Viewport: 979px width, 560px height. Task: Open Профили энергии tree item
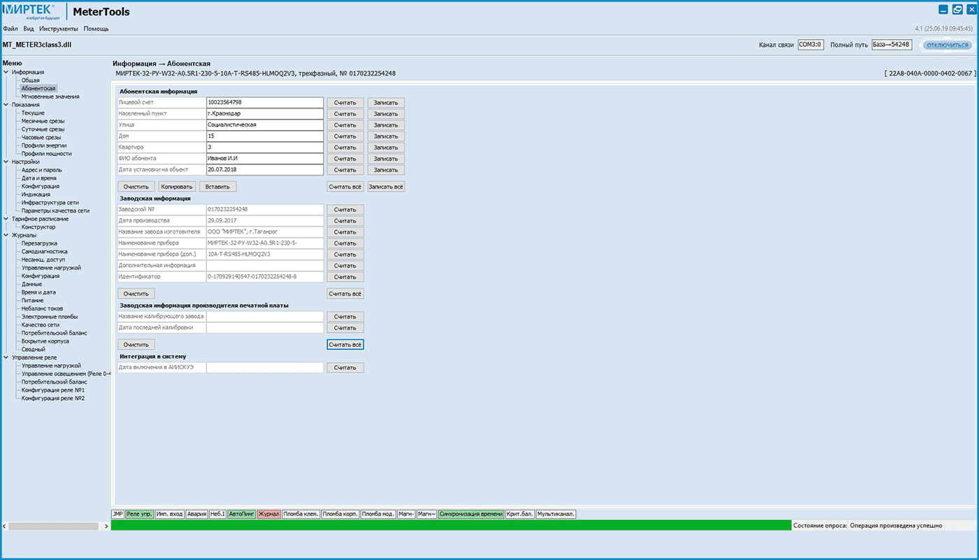[44, 145]
